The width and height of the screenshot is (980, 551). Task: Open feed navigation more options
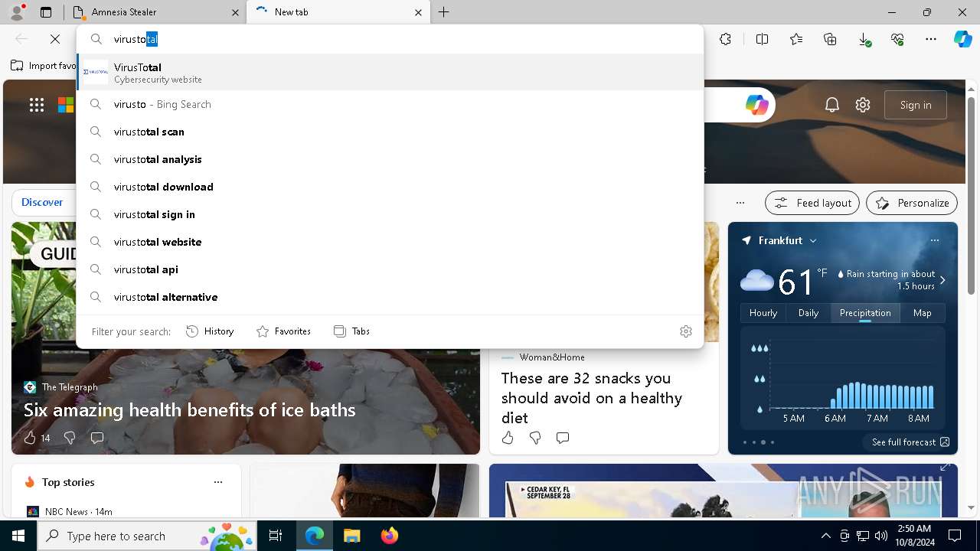[x=740, y=203]
